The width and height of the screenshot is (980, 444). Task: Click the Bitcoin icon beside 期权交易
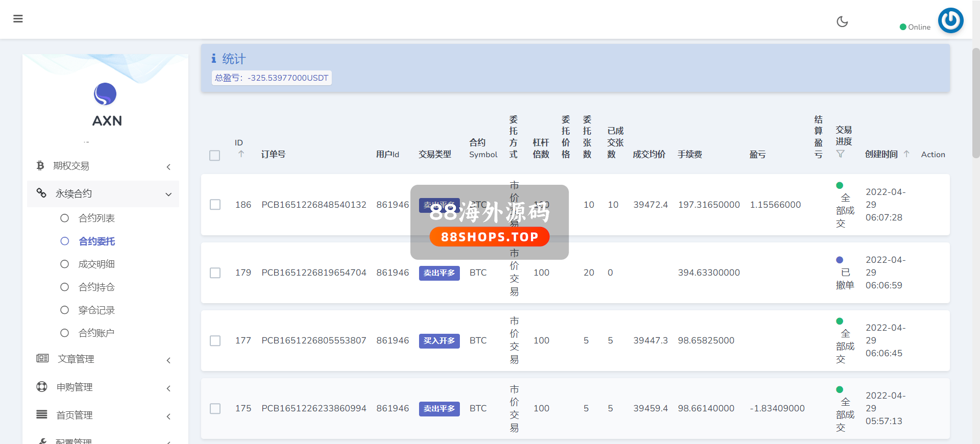click(40, 165)
